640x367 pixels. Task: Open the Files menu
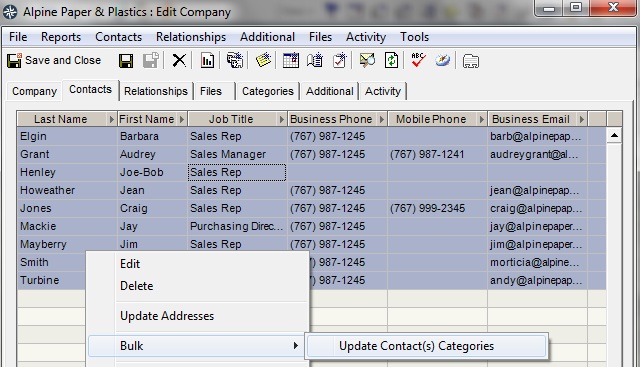point(320,37)
